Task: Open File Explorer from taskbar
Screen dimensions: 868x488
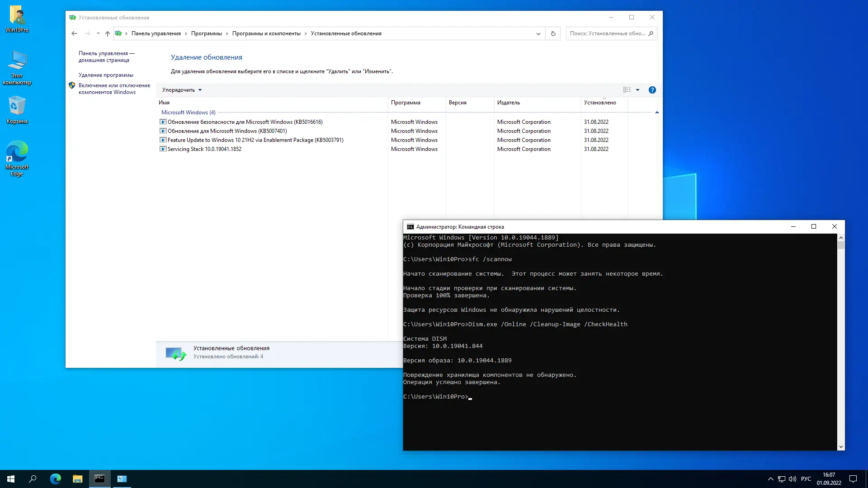Action: point(78,479)
